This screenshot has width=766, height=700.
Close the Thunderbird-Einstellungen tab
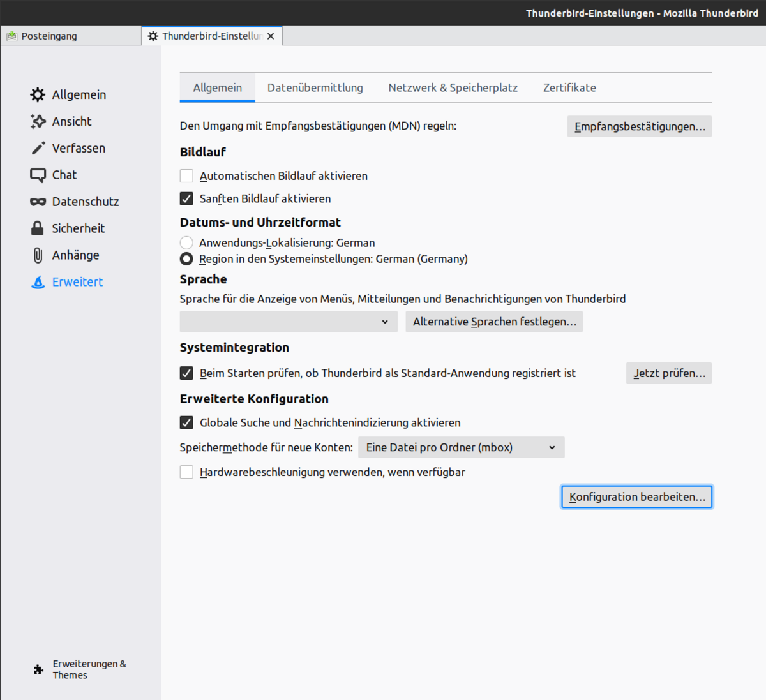271,36
